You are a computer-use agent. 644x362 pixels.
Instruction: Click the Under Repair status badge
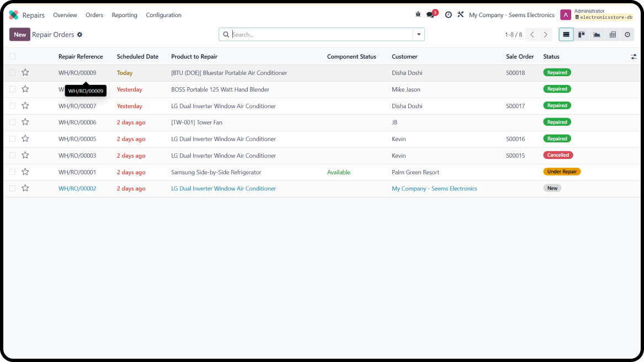(562, 172)
